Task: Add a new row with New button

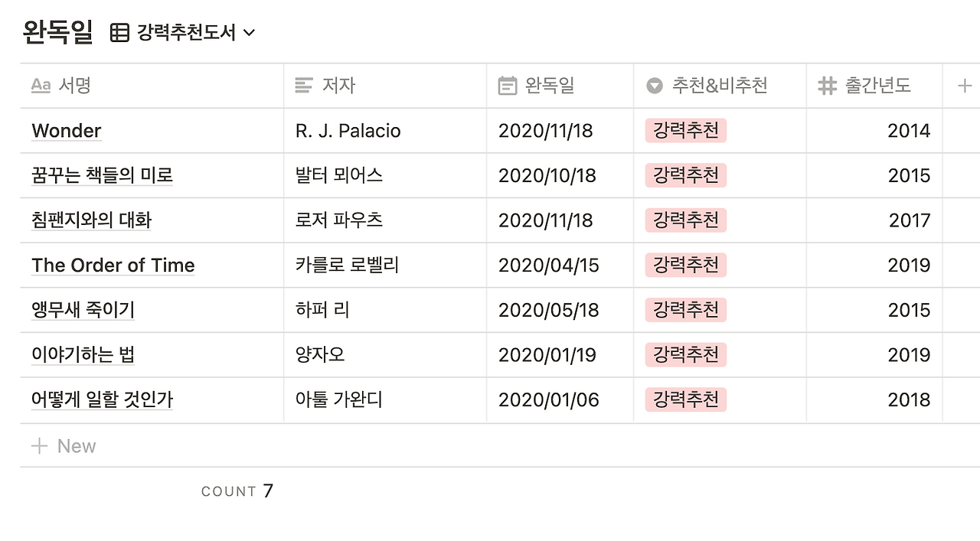Action: [77, 446]
